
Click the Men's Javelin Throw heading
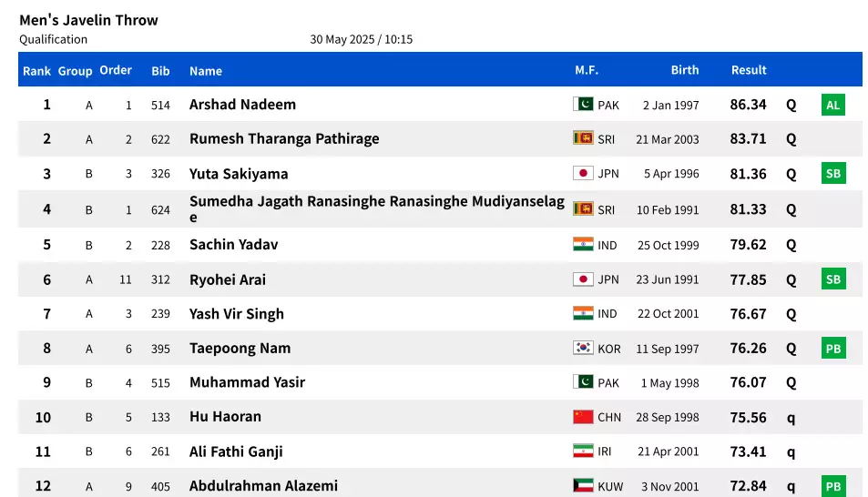coord(88,20)
